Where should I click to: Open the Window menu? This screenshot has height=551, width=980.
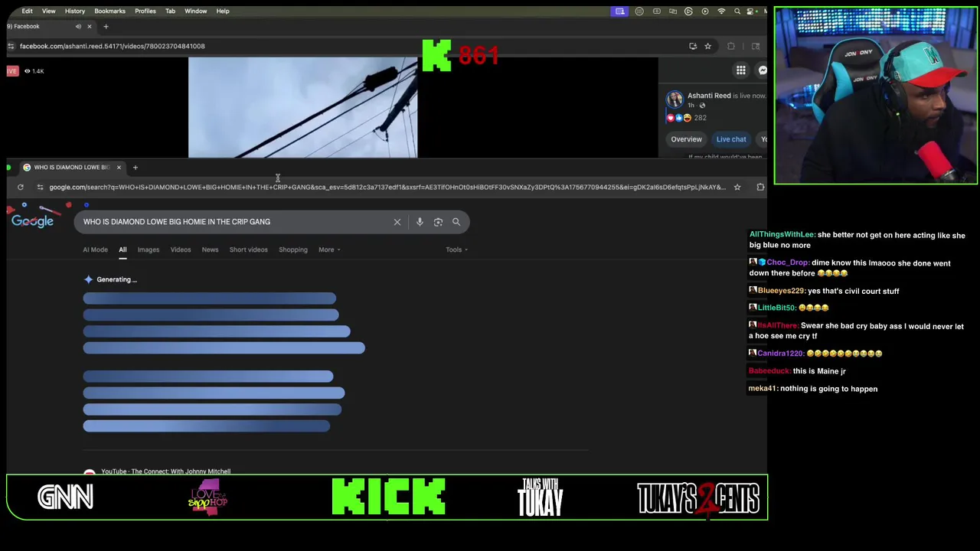195,11
